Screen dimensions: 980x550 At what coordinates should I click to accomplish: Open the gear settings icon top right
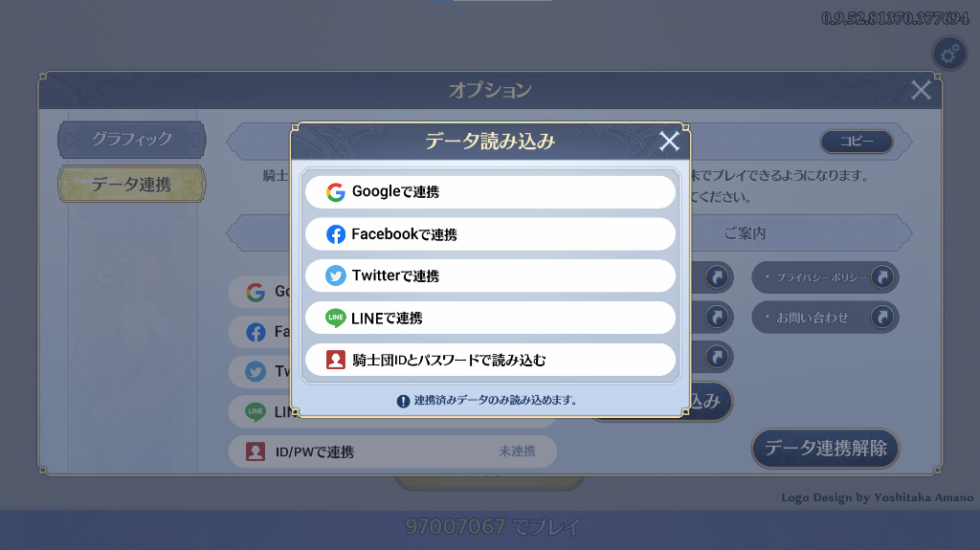pos(949,54)
